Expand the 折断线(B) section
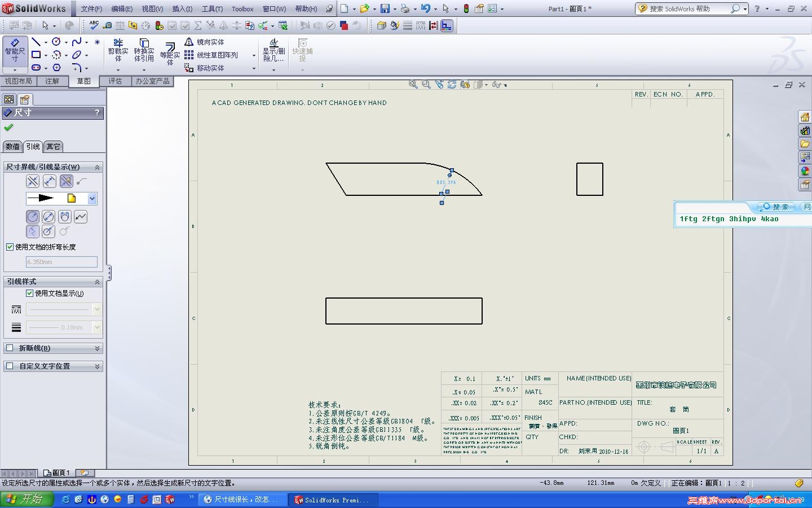This screenshot has height=508, width=812. (97, 348)
